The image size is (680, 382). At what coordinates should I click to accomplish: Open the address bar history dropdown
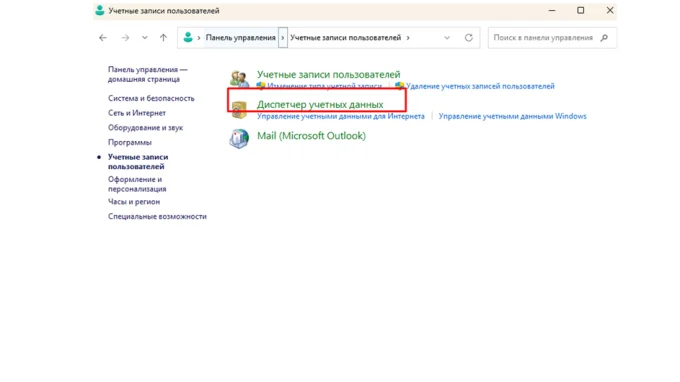click(447, 38)
